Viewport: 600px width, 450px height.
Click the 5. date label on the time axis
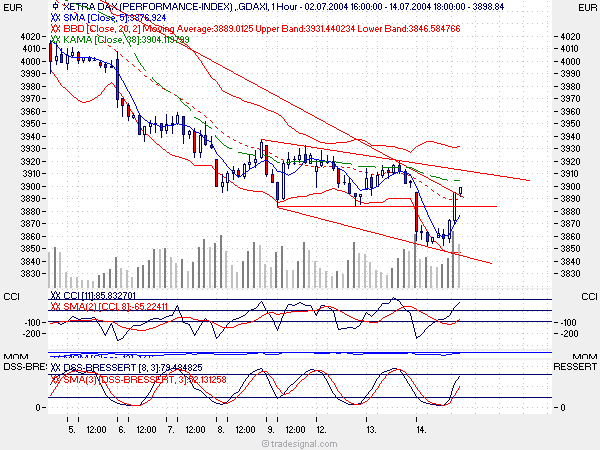point(72,430)
